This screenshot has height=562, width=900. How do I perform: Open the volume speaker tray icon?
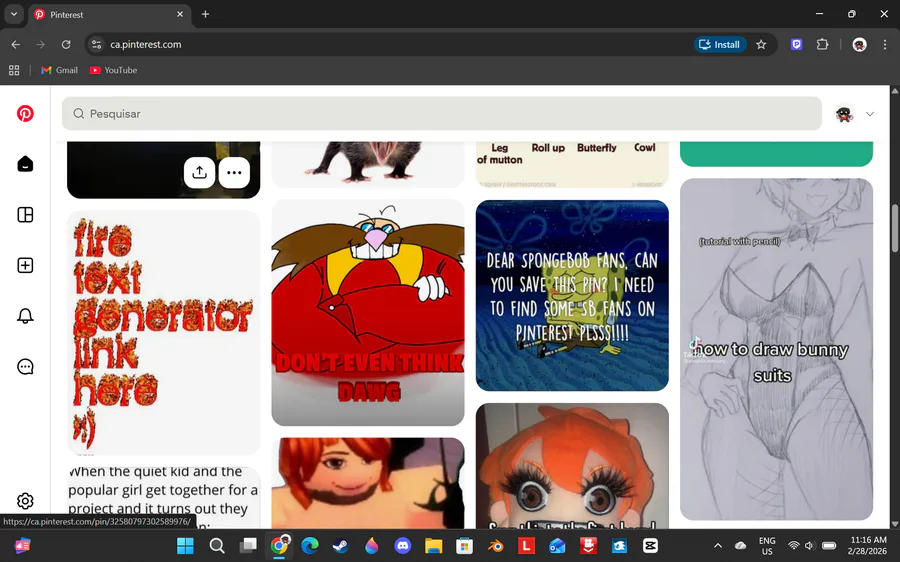tap(810, 545)
